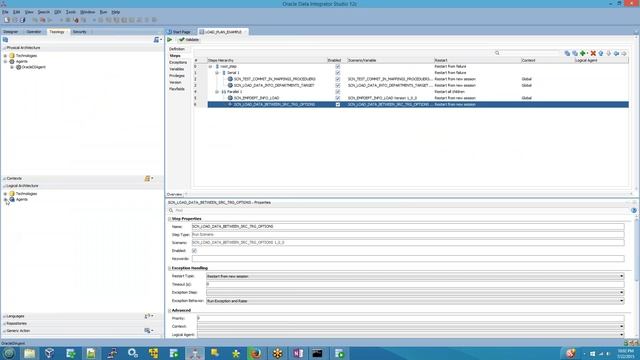Open the Exception Step dropdown
The height and width of the screenshot is (360, 640).
622,293
